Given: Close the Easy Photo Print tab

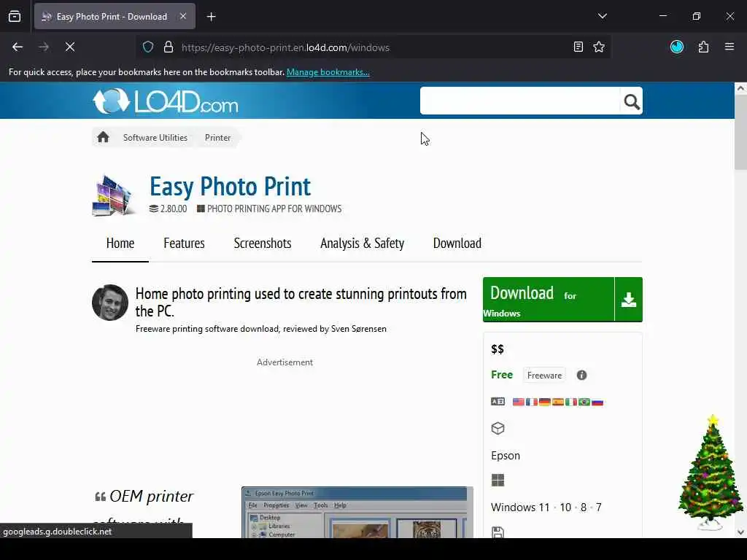Looking at the screenshot, I should (x=183, y=16).
